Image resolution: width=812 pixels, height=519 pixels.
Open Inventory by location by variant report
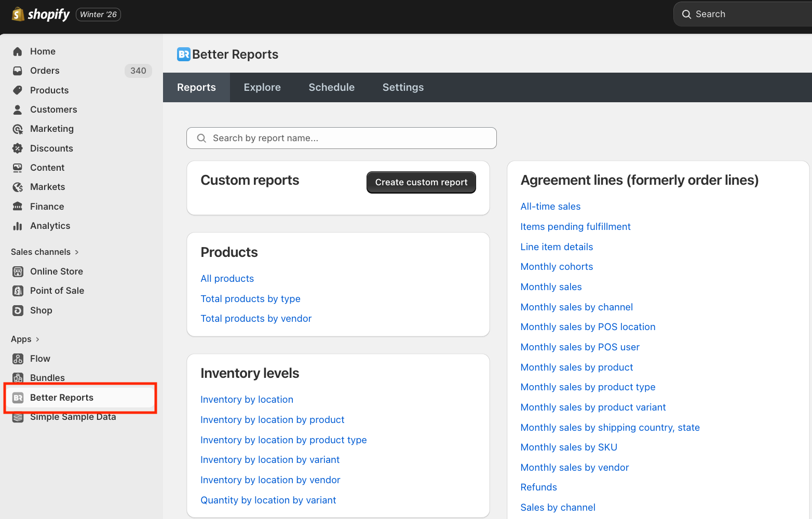(270, 460)
